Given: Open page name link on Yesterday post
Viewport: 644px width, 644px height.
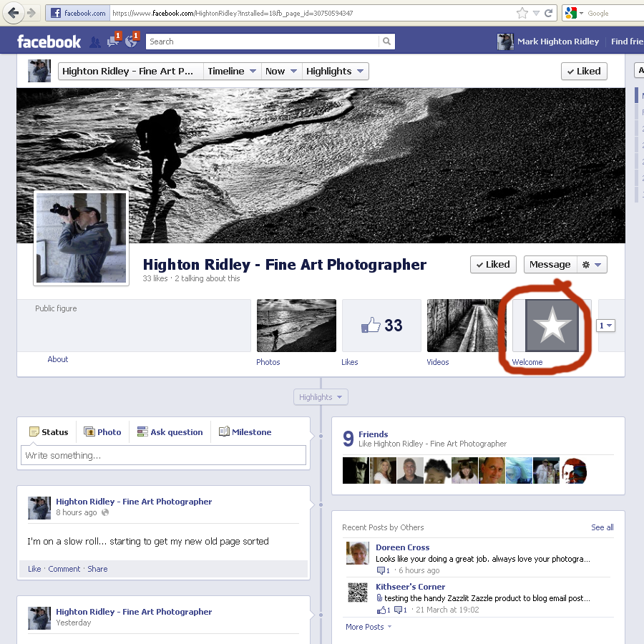Looking at the screenshot, I should pos(134,612).
